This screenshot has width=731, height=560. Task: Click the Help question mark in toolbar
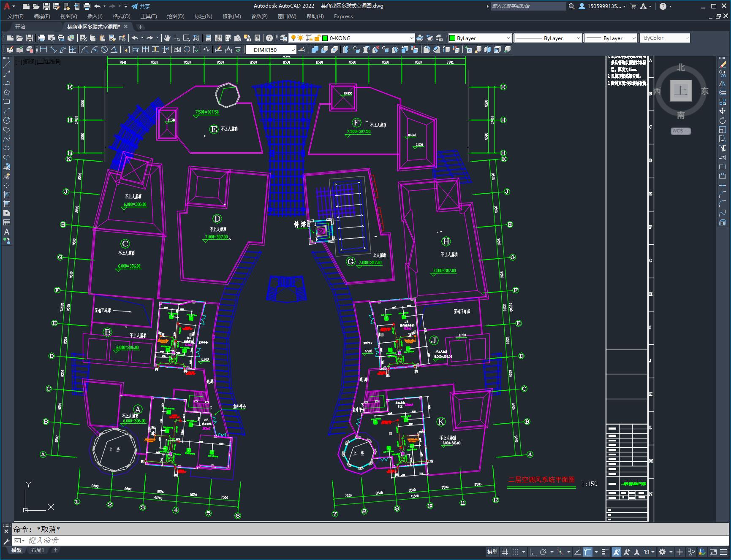tap(269, 38)
